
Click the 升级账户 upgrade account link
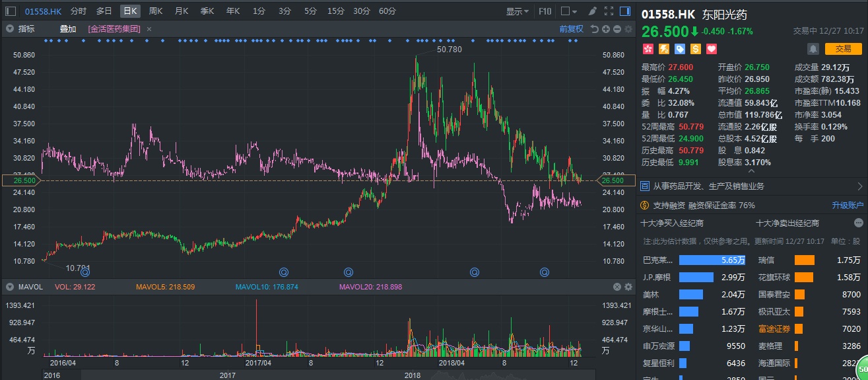click(x=847, y=206)
